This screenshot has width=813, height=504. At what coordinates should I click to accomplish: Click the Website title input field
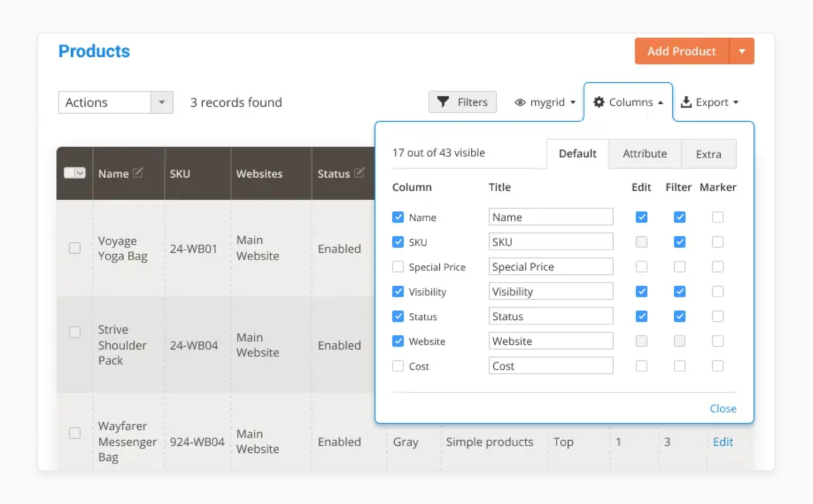tap(551, 341)
